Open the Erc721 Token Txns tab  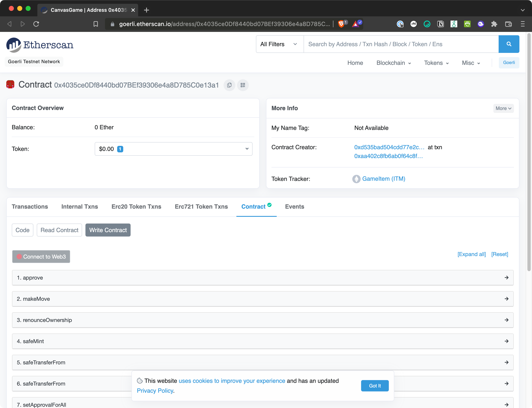[x=201, y=207]
